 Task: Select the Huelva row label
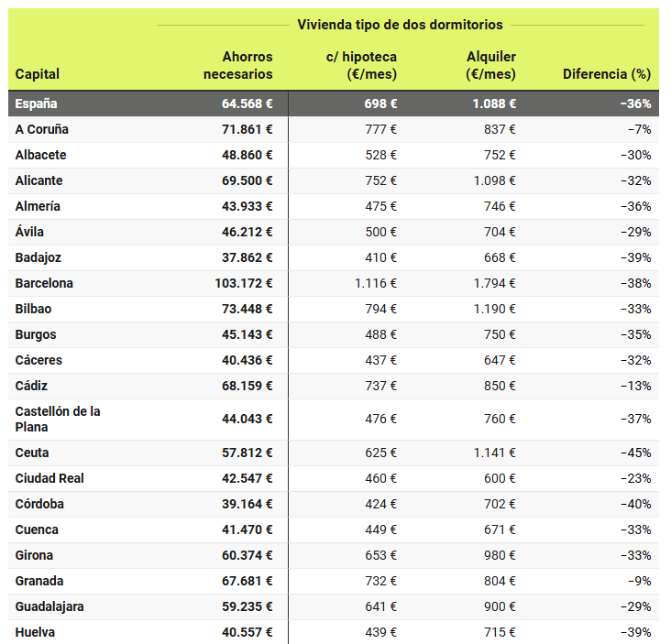[35, 632]
